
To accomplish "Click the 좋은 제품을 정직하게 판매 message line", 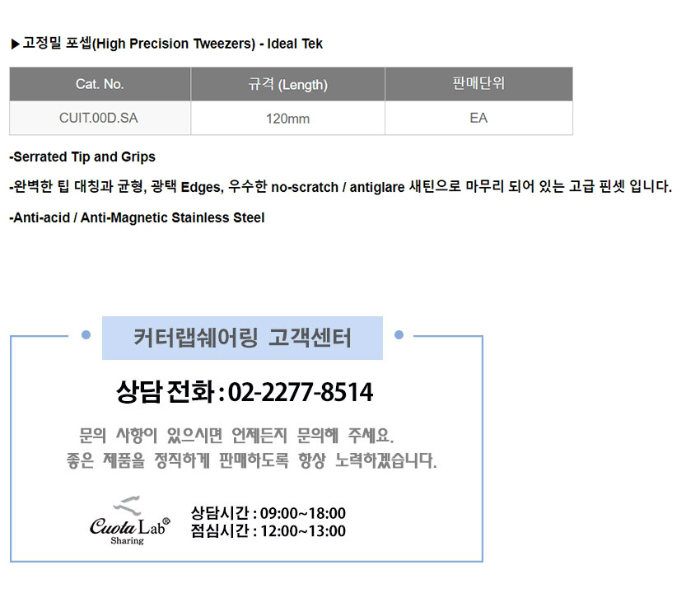I will pos(251,460).
